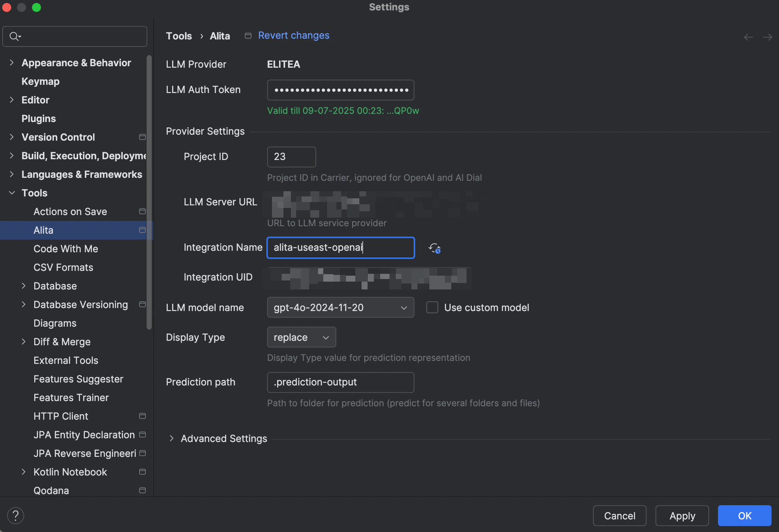
Task: Click project icon beside JPA Reverse Engineering
Action: tap(142, 453)
